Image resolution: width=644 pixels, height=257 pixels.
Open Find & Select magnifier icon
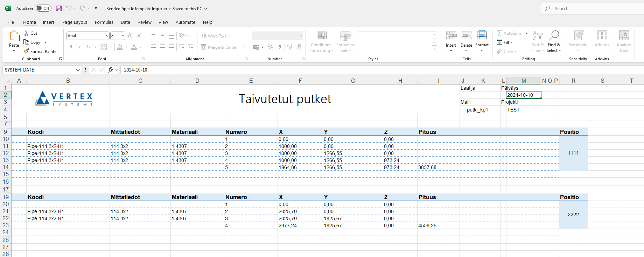pos(554,36)
